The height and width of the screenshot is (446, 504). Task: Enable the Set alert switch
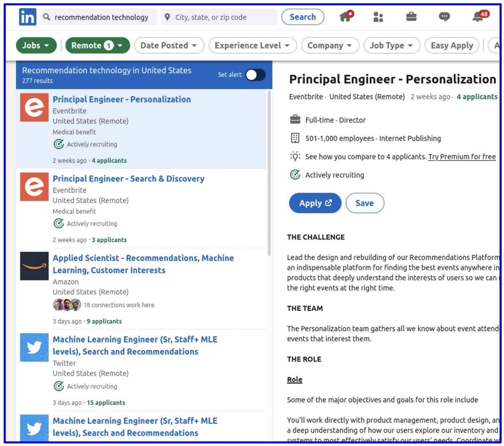[x=255, y=75]
